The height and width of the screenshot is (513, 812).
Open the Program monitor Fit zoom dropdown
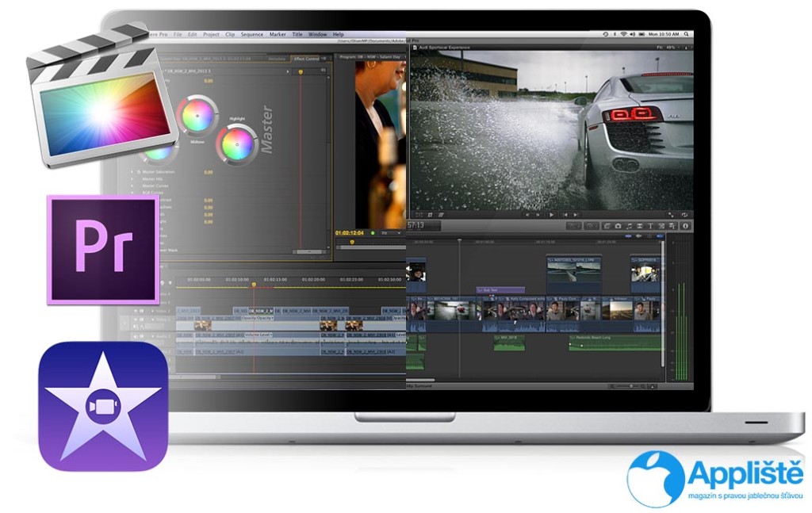click(x=391, y=233)
